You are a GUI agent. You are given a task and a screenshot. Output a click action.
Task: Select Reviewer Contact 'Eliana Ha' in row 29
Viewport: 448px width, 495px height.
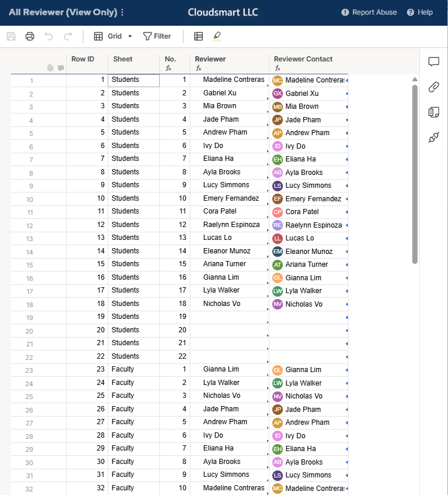pyautogui.click(x=309, y=449)
